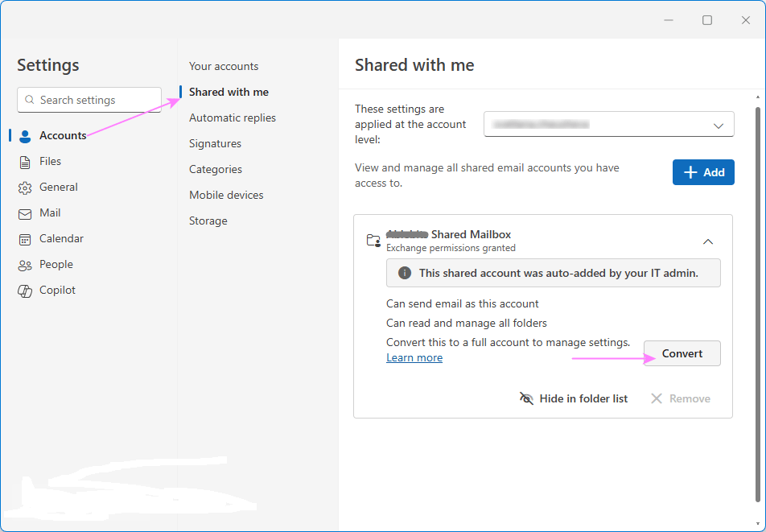
Task: Click Remove shared mailbox
Action: 681,398
